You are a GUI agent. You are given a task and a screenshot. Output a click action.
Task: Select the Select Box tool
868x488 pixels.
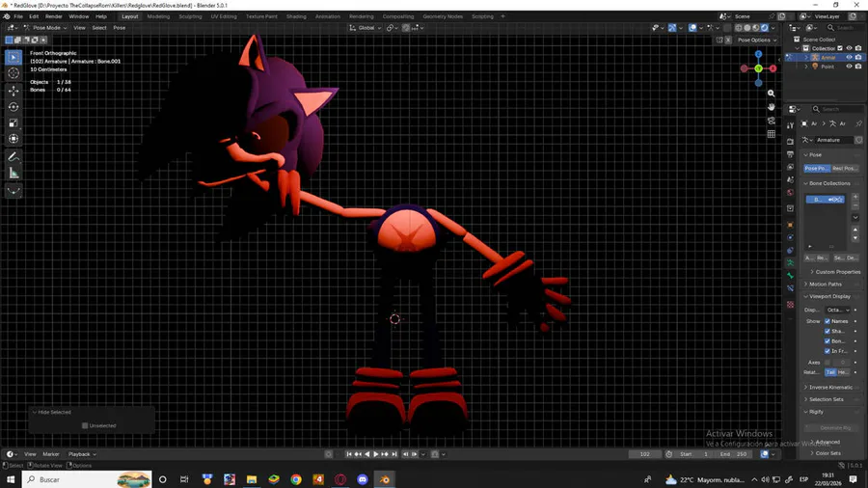(14, 57)
